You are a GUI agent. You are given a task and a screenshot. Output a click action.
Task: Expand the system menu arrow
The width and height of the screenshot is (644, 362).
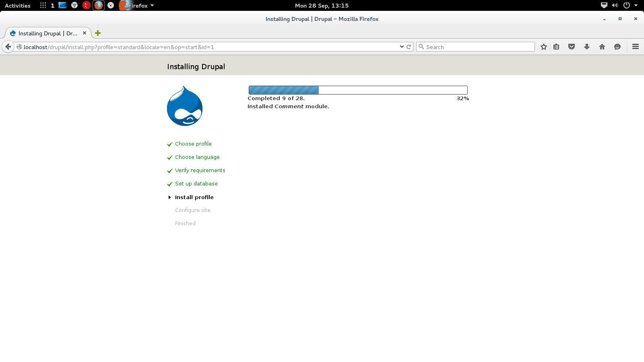pyautogui.click(x=636, y=5)
